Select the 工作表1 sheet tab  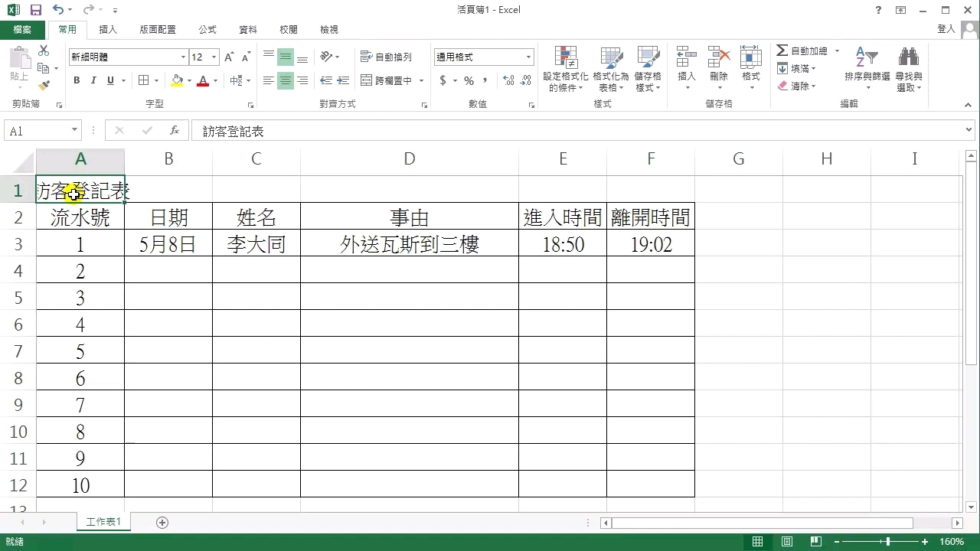pos(104,522)
